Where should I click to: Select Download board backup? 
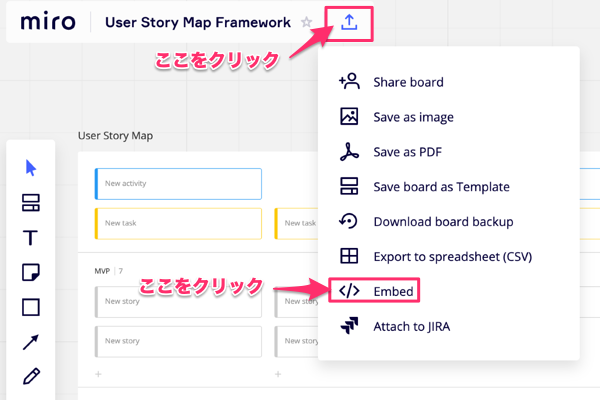pos(443,222)
